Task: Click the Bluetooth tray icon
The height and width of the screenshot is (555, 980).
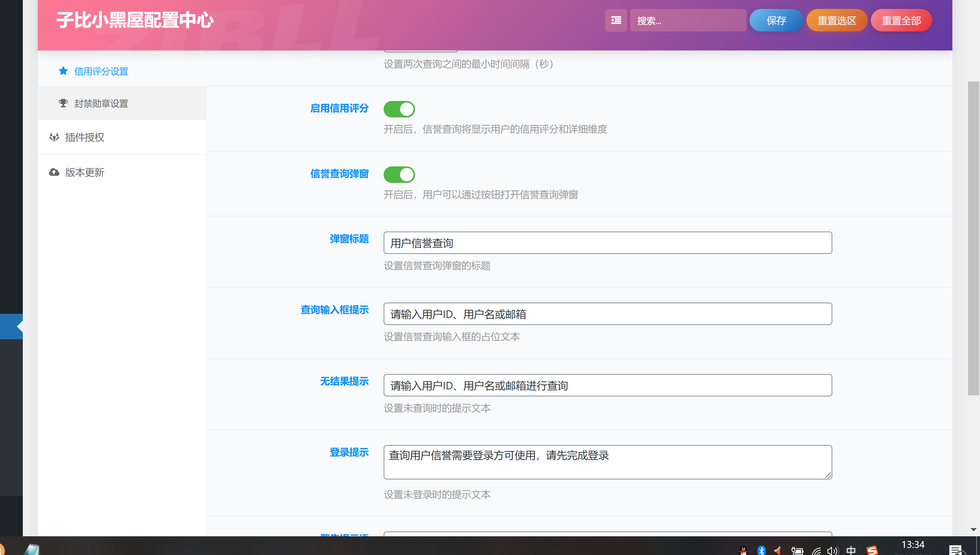Action: (761, 550)
